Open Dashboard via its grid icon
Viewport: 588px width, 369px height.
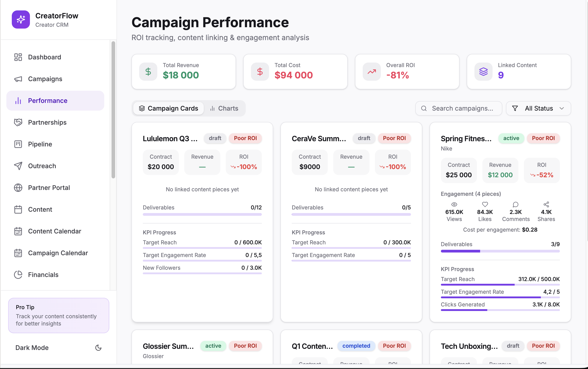click(x=18, y=57)
